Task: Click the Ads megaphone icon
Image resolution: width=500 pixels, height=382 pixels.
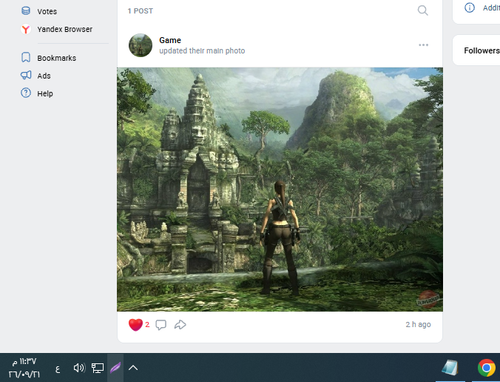Action: pyautogui.click(x=26, y=75)
